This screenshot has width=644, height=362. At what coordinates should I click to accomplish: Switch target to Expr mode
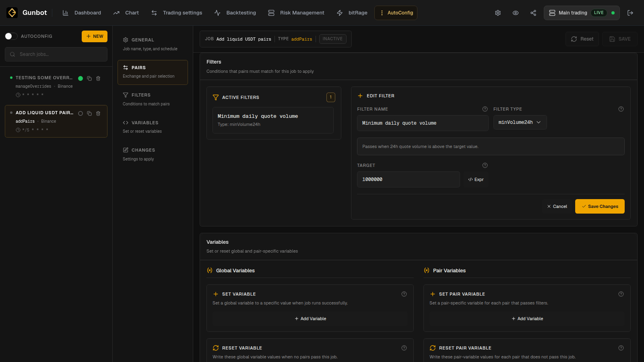point(476,179)
